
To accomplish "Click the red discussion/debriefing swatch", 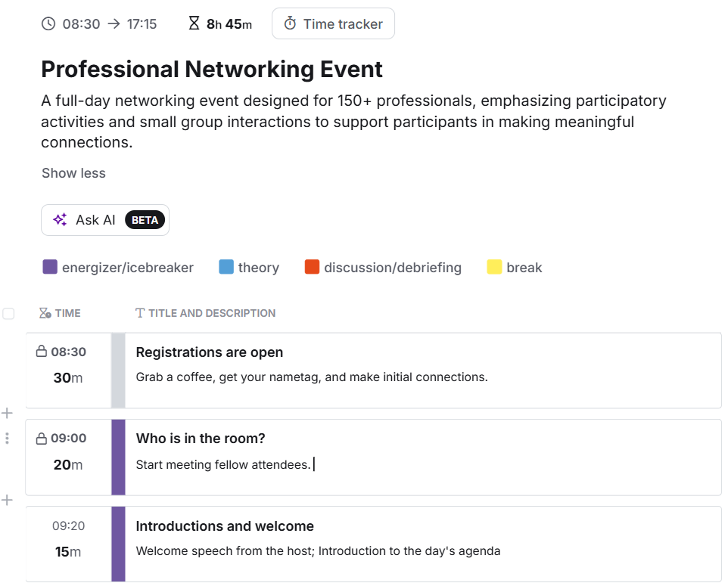I will (312, 267).
